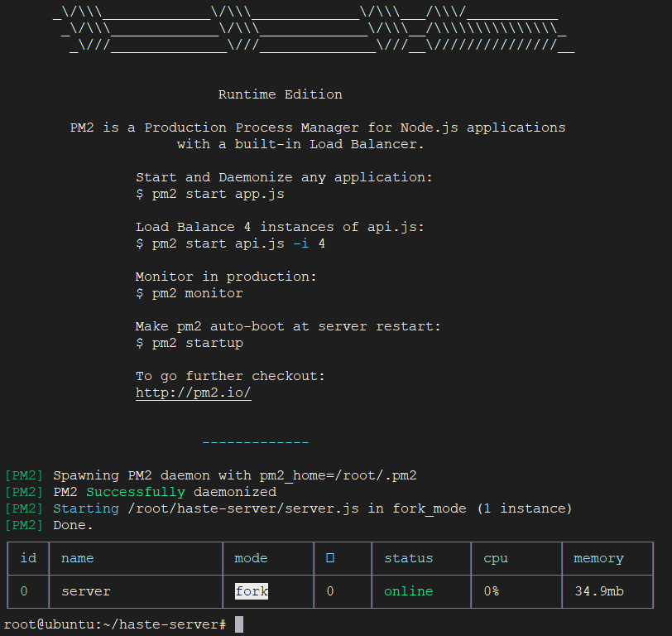Click the '0%' cpu value
The width and height of the screenshot is (672, 636).
[x=492, y=591]
